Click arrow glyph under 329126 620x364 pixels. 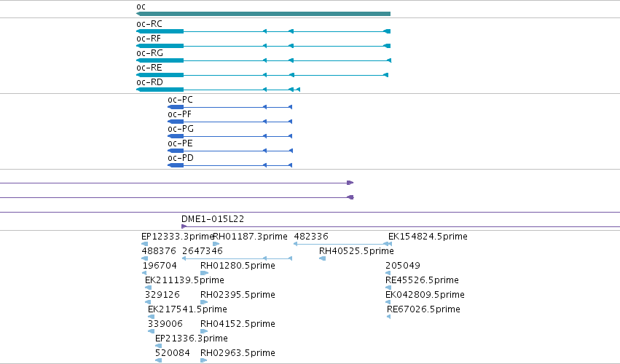pos(148,302)
